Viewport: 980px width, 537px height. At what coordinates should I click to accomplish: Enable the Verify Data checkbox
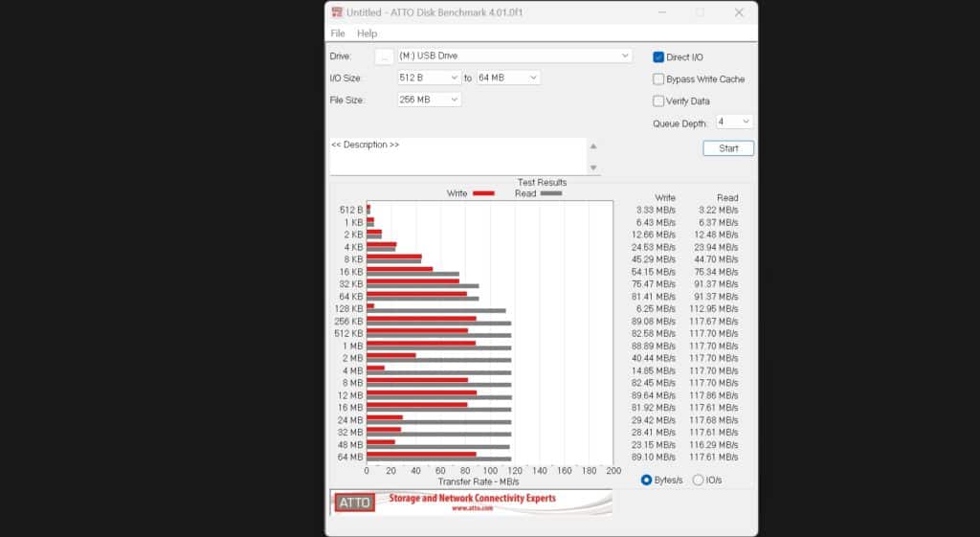[658, 101]
